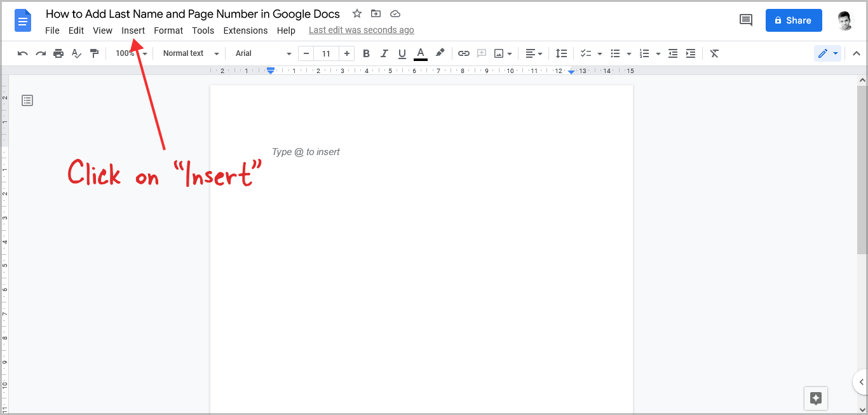Click the Share button

793,20
